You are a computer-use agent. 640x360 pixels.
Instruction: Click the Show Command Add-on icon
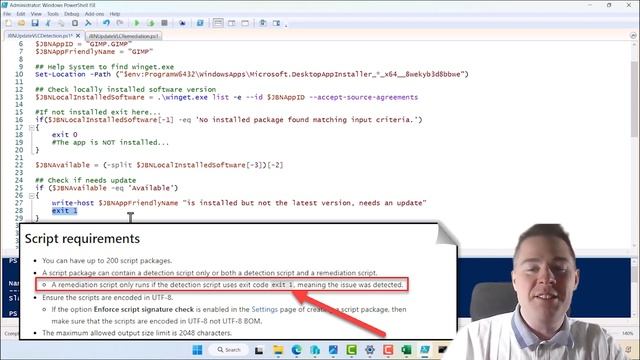click(x=276, y=23)
